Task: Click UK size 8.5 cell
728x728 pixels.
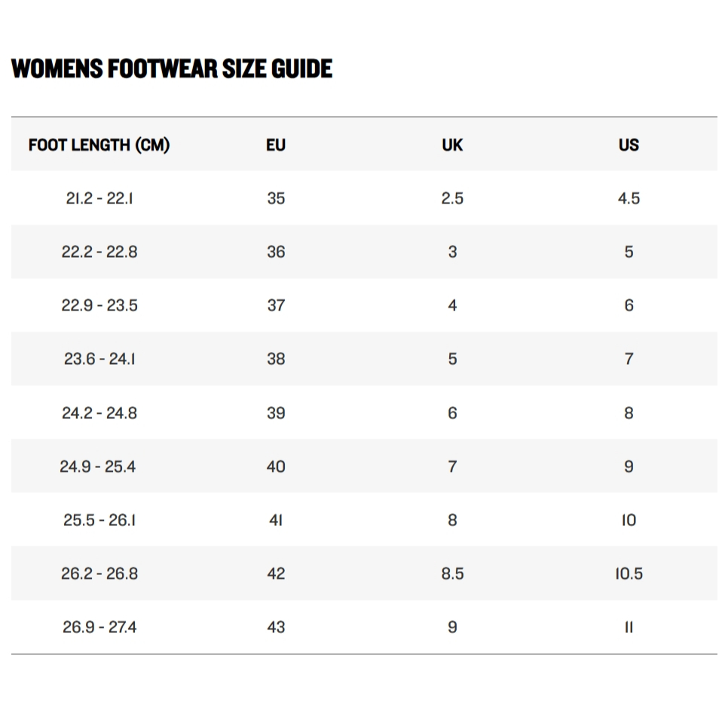Action: [452, 574]
